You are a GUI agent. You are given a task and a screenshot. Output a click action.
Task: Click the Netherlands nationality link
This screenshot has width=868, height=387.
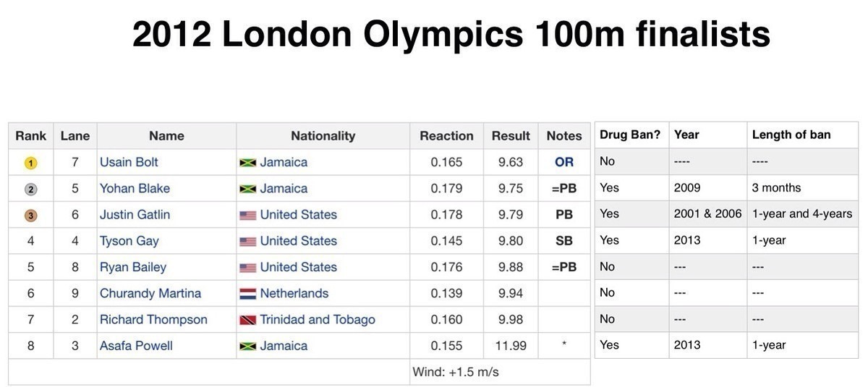coord(294,293)
